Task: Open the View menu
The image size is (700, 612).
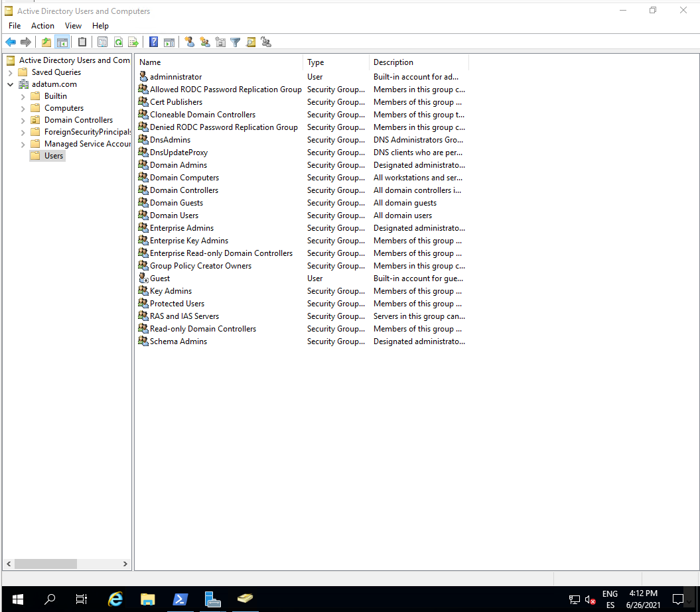Action: [x=73, y=26]
